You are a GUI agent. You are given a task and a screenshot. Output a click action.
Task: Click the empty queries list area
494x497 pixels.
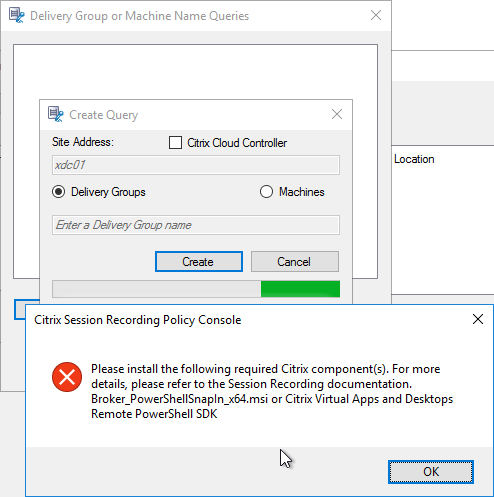click(195, 72)
